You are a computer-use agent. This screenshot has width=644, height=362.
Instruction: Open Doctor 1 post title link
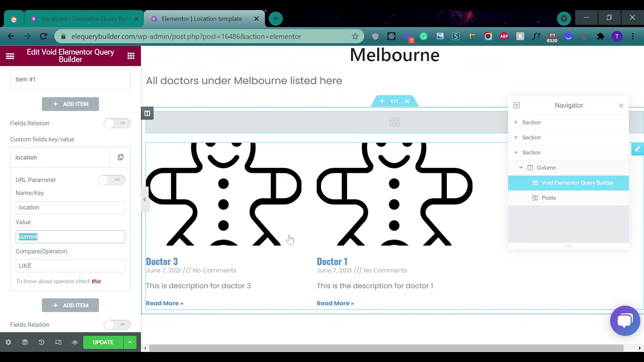(332, 261)
